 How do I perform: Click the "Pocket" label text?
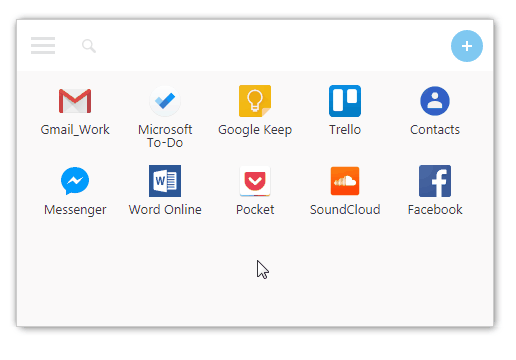click(255, 210)
